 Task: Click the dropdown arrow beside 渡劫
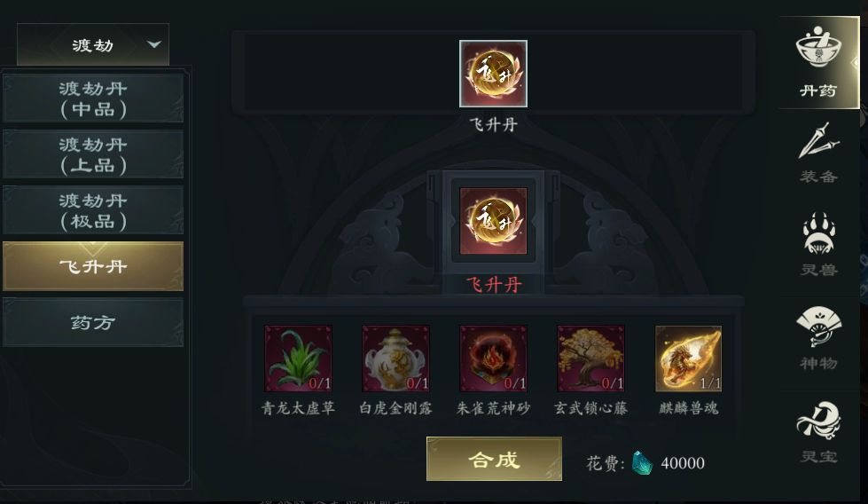click(154, 43)
